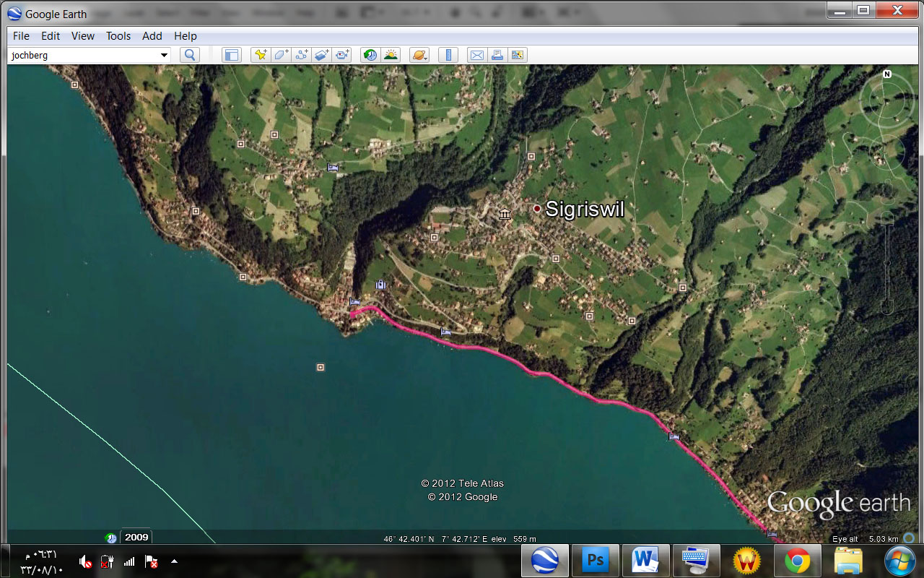Image resolution: width=924 pixels, height=578 pixels.
Task: Toggle historical imagery clock icon
Action: point(370,55)
